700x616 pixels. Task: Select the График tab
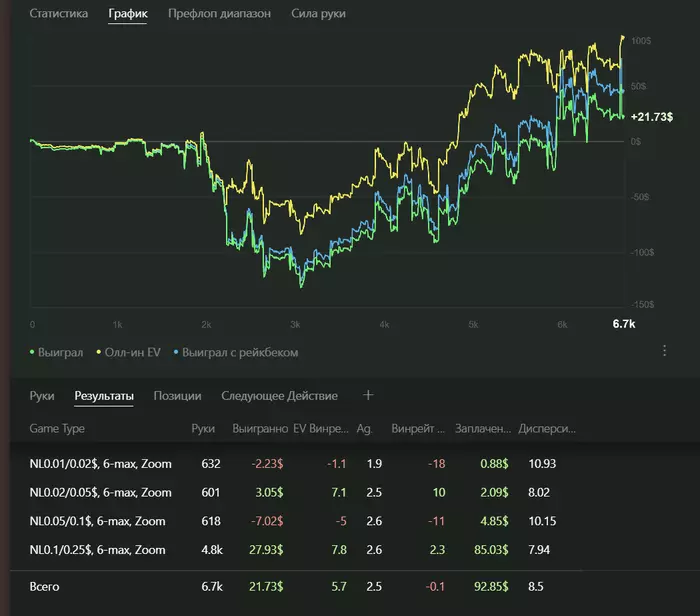(x=127, y=14)
